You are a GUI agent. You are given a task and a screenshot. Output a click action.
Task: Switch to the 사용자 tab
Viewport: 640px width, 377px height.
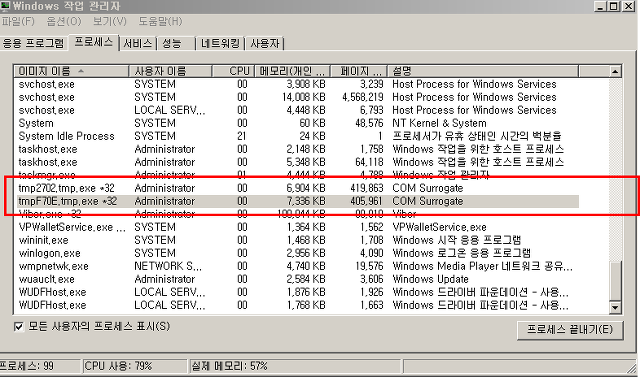[x=264, y=43]
